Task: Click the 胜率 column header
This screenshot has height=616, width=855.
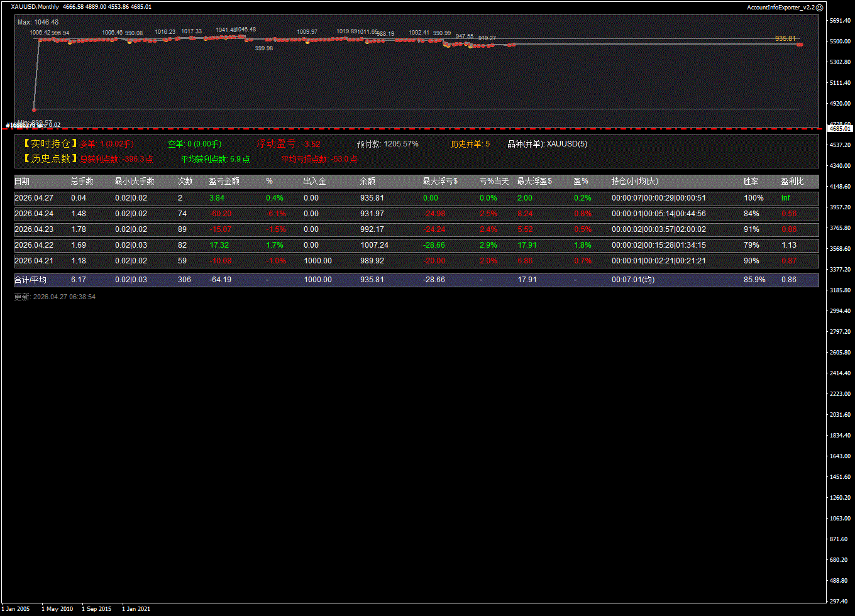Action: point(751,181)
